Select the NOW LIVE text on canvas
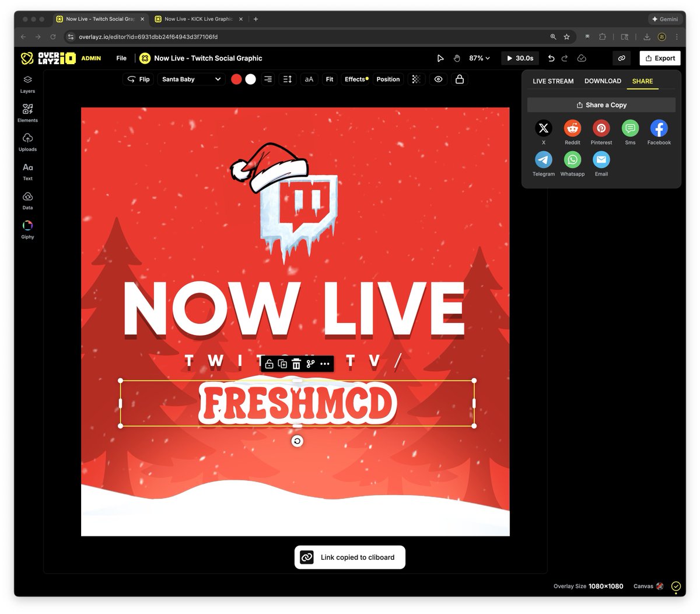Image resolution: width=700 pixels, height=614 pixels. [295, 309]
